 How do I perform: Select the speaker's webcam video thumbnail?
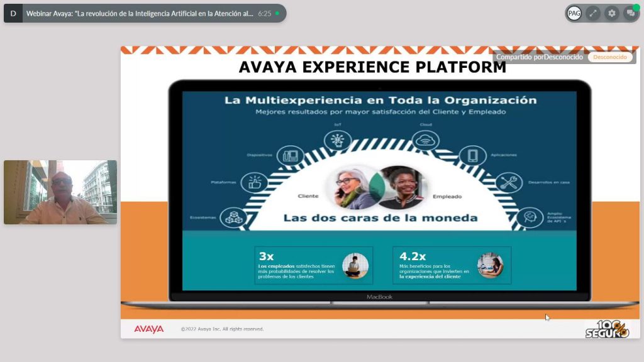[x=60, y=192]
